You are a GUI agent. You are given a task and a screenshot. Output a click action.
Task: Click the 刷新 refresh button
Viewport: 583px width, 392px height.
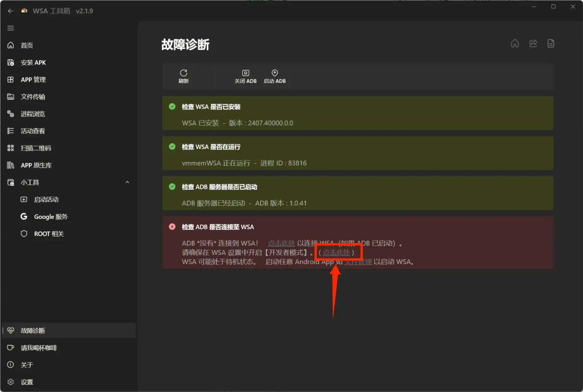184,76
